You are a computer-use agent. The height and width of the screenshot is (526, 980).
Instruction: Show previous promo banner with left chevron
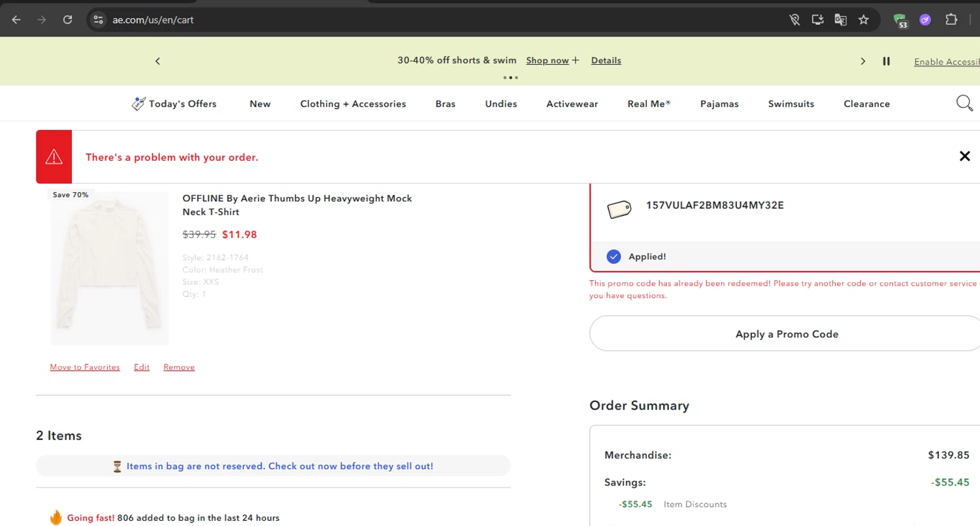coord(157,61)
